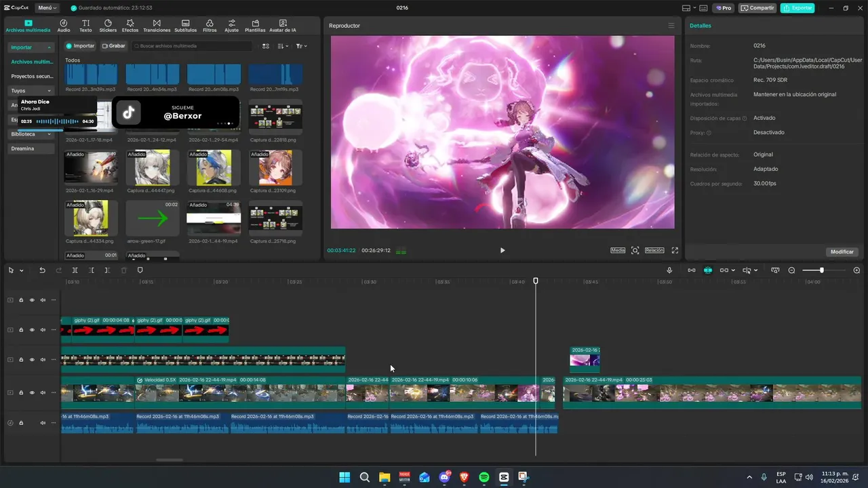Expand the Tuyos section
The height and width of the screenshot is (488, 868).
click(x=49, y=91)
